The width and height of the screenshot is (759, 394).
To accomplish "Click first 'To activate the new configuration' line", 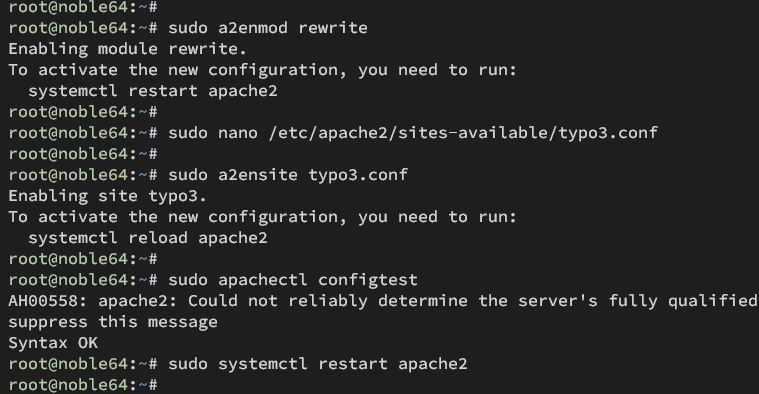I will tap(262, 70).
